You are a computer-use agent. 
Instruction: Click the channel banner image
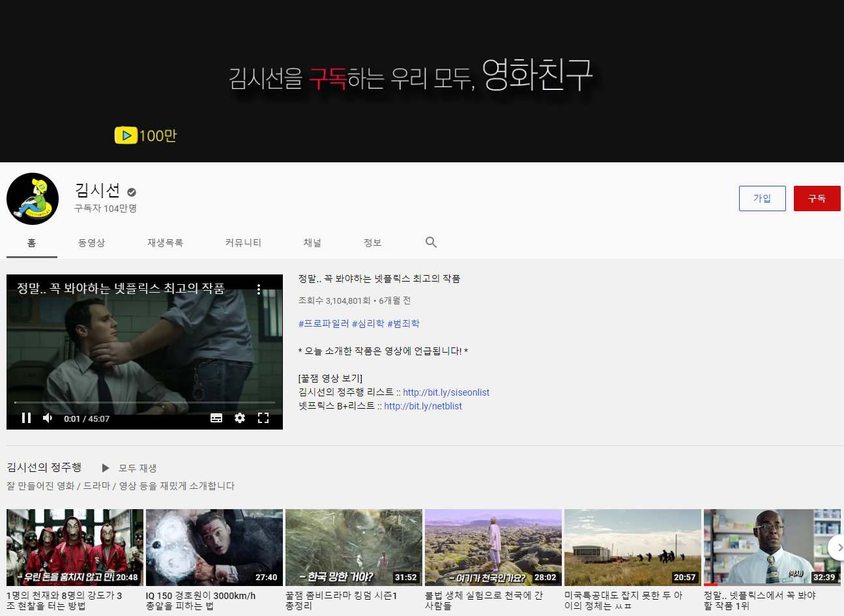coord(422,81)
